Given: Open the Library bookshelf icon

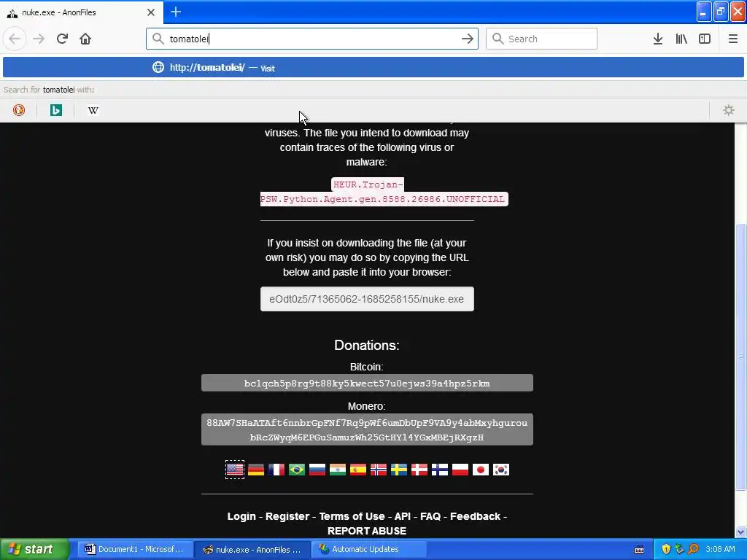Looking at the screenshot, I should (x=681, y=39).
